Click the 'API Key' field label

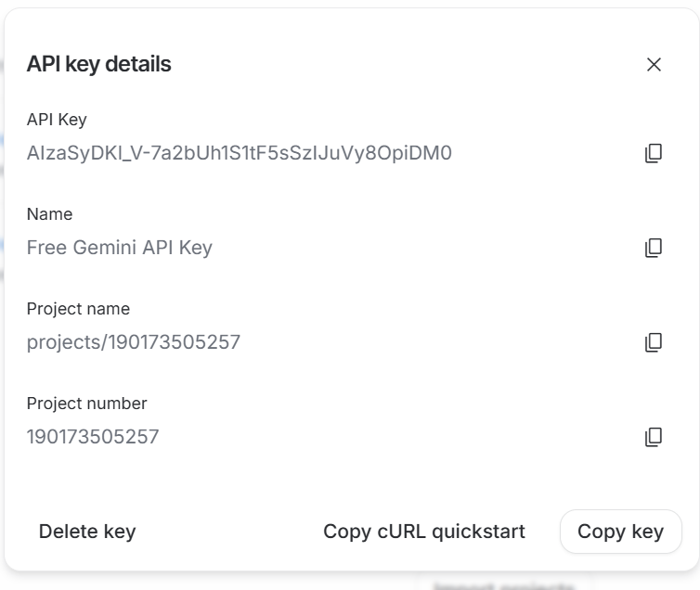point(57,120)
